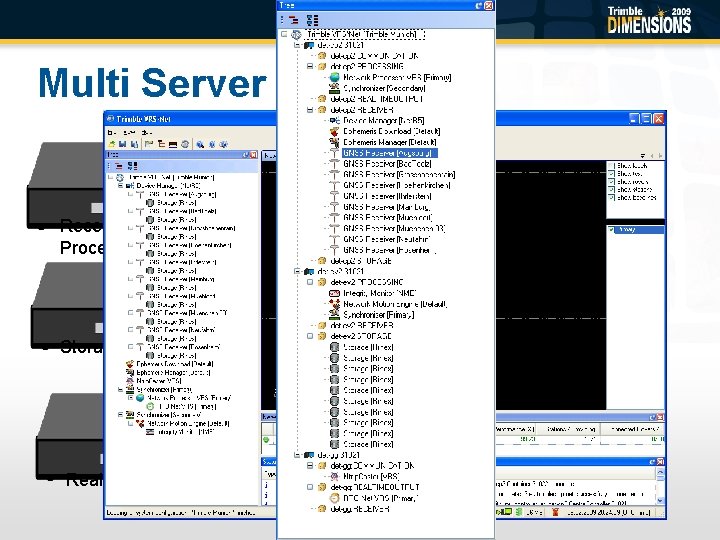Collapse the root Trimble VRS Net node in front tree
720x540 pixels.
(284, 34)
